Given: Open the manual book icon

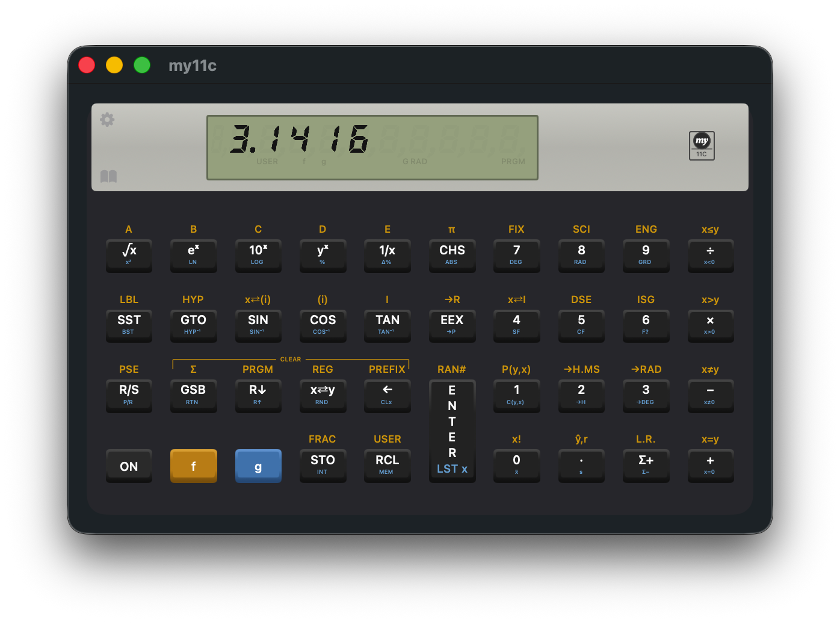Looking at the screenshot, I should (x=108, y=176).
